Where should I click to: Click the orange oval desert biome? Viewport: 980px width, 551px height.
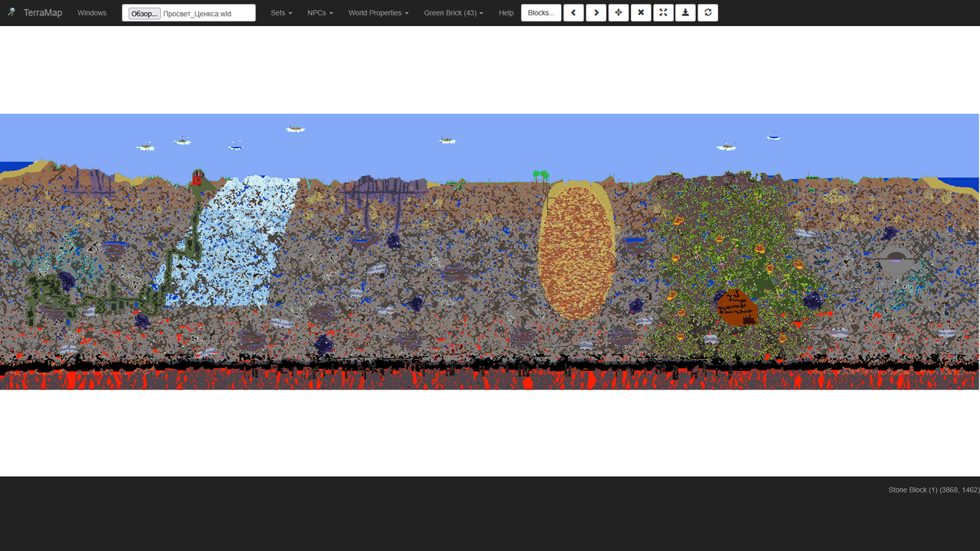tap(577, 251)
